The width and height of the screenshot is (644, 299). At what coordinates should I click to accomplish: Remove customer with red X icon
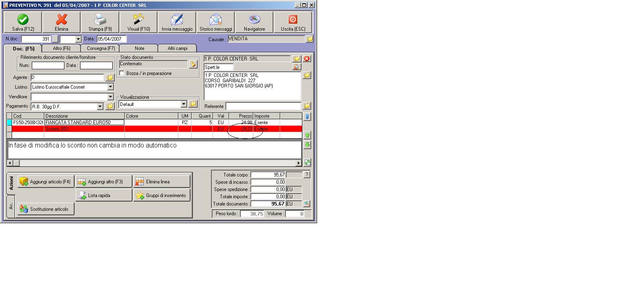point(307,59)
